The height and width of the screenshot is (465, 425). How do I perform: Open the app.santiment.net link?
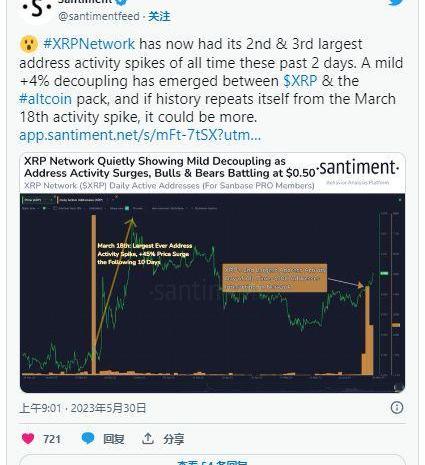[x=140, y=135]
